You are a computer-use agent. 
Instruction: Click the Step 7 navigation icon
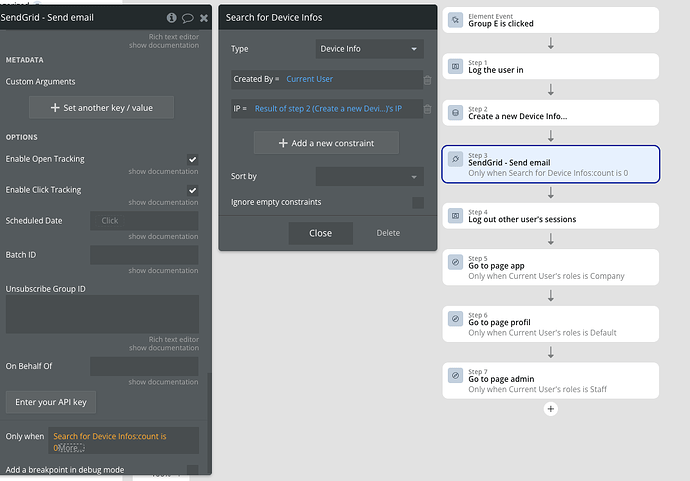point(455,375)
